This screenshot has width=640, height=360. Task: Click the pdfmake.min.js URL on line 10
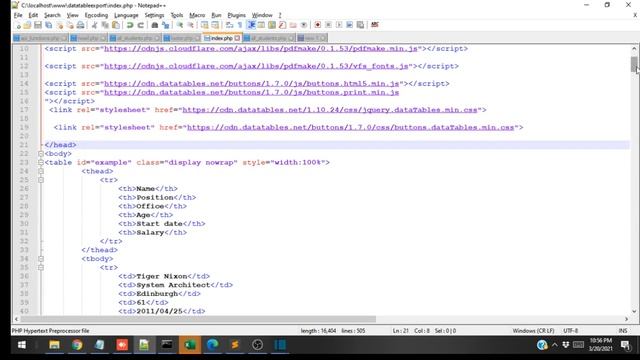click(x=261, y=49)
